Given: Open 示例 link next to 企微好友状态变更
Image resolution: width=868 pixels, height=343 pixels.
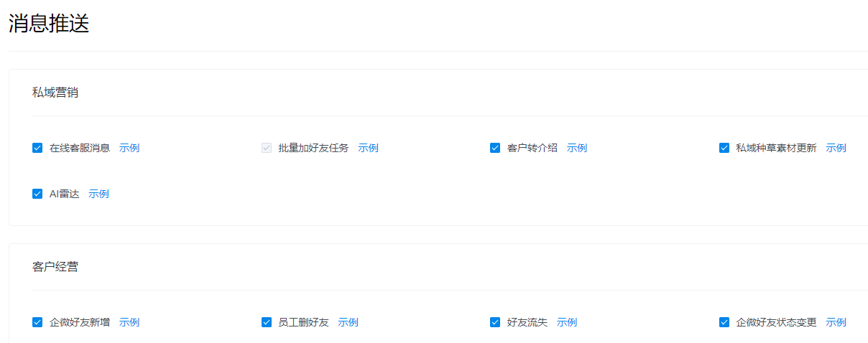Looking at the screenshot, I should pyautogui.click(x=836, y=322).
